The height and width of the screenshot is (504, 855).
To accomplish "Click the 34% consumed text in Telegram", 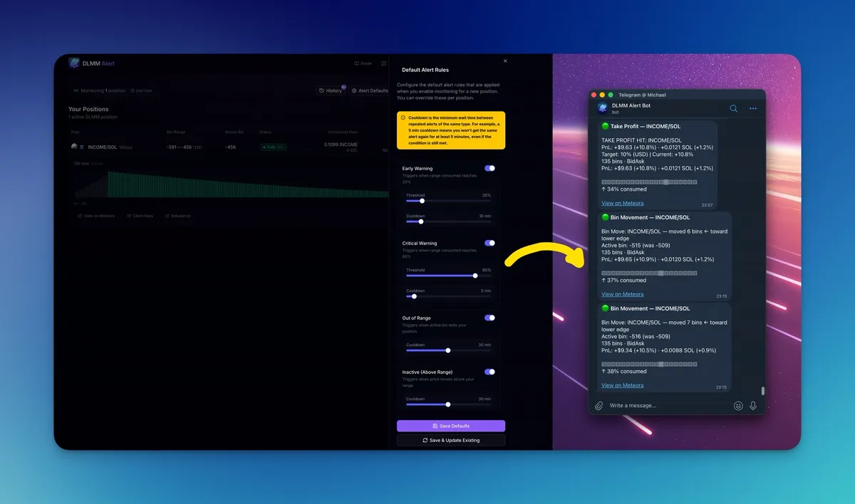I will point(624,189).
